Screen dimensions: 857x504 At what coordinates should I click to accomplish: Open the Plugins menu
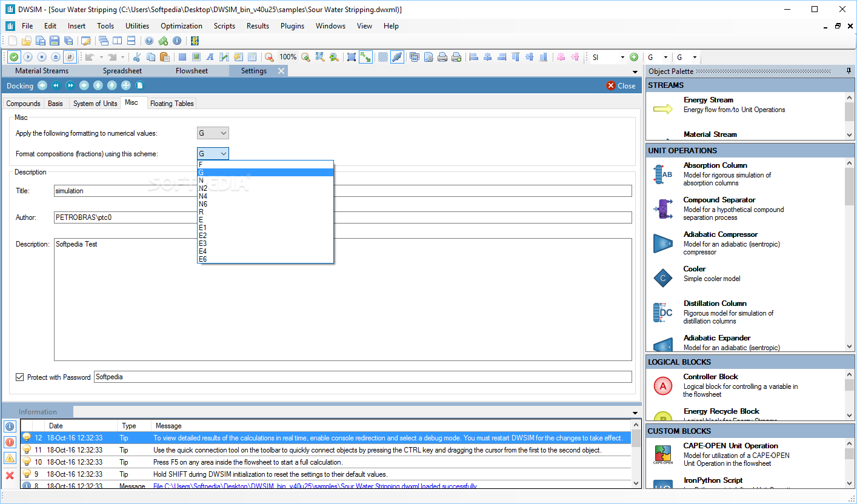click(x=292, y=26)
